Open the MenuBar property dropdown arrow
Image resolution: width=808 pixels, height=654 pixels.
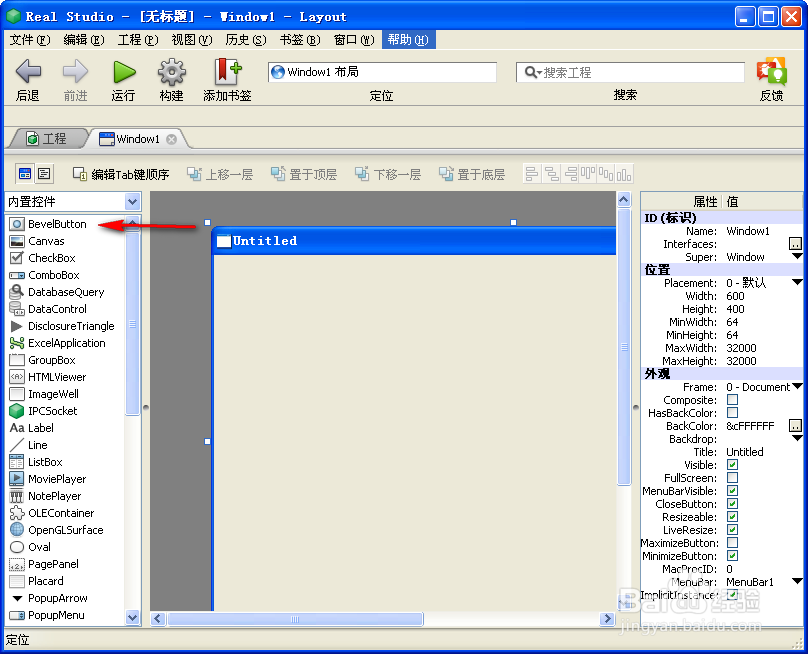pyautogui.click(x=797, y=581)
